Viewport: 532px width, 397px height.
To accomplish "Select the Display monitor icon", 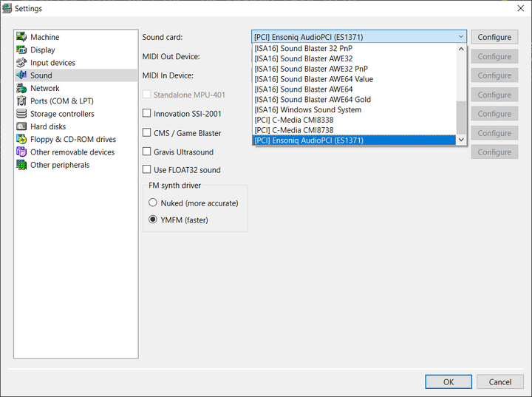I will [21, 50].
